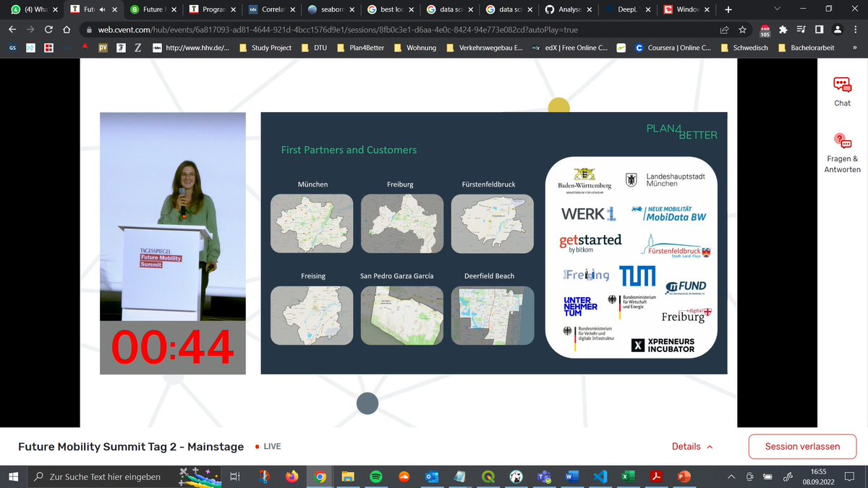
Task: Open Outlook from the taskbar
Action: (433, 476)
